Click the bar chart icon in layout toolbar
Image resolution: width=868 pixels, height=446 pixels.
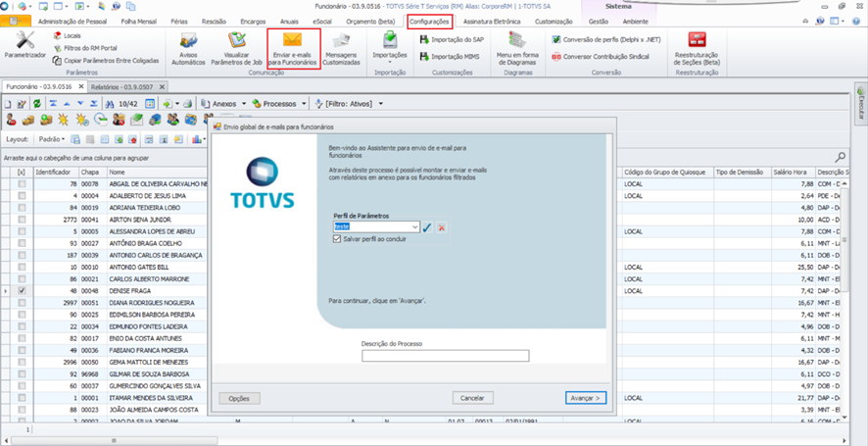click(x=197, y=139)
